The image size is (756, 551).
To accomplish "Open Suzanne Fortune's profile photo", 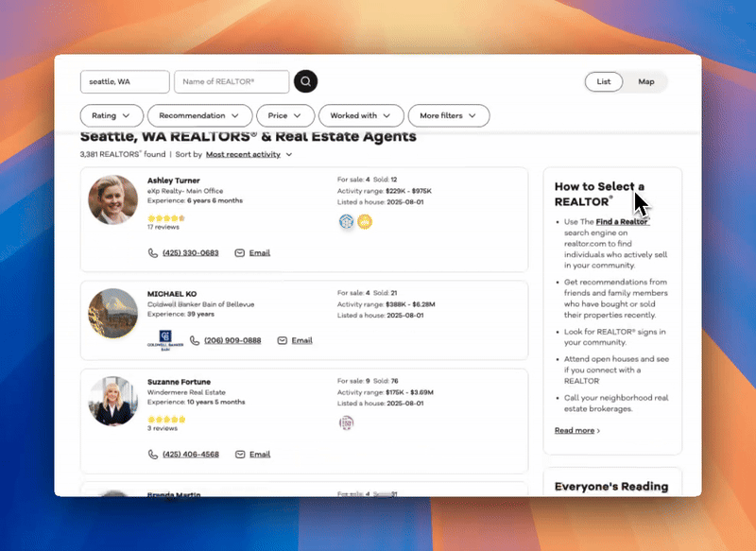I will (112, 401).
